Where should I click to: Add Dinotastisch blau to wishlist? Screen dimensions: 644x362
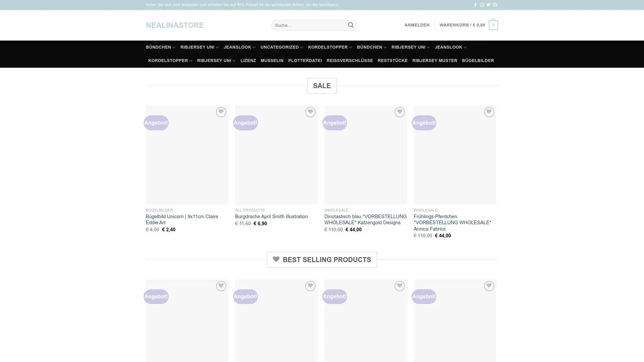399,112
